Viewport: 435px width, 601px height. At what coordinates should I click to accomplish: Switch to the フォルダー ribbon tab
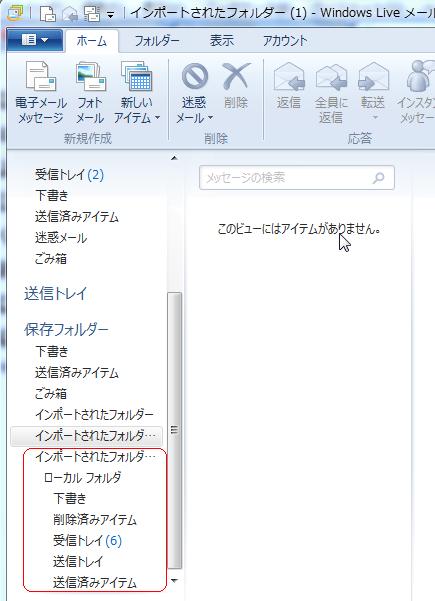point(157,41)
